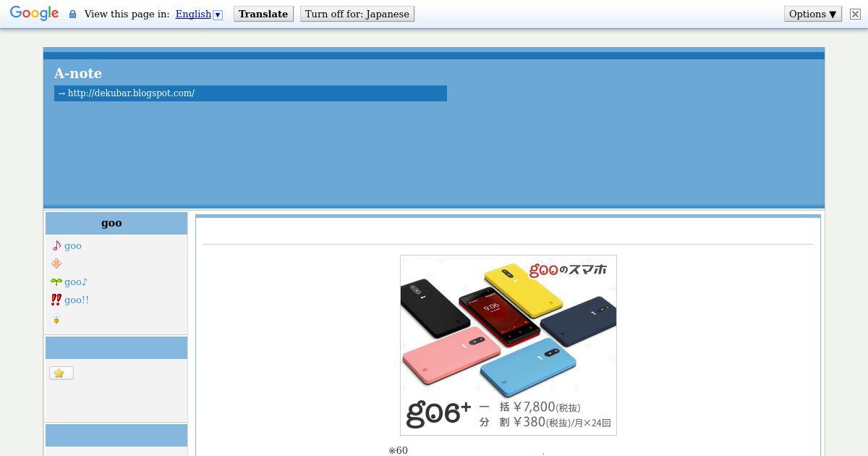Image resolution: width=868 pixels, height=456 pixels.
Task: Click the small yellow chick icon
Action: pyautogui.click(x=56, y=318)
